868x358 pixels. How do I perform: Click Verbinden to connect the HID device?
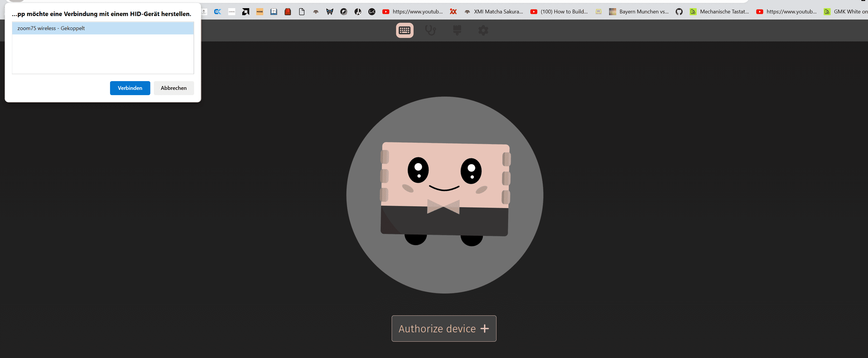(x=130, y=88)
